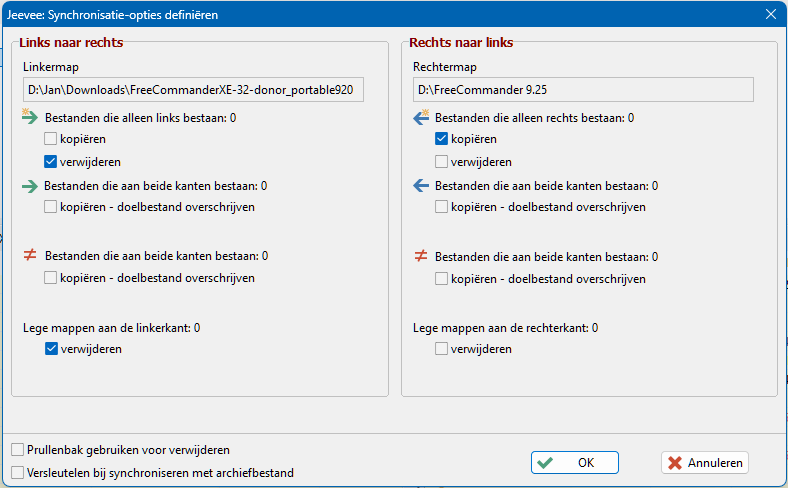Screen dimensions: 788x488
Task: Click red X icon on Annuleren button
Action: (675, 463)
